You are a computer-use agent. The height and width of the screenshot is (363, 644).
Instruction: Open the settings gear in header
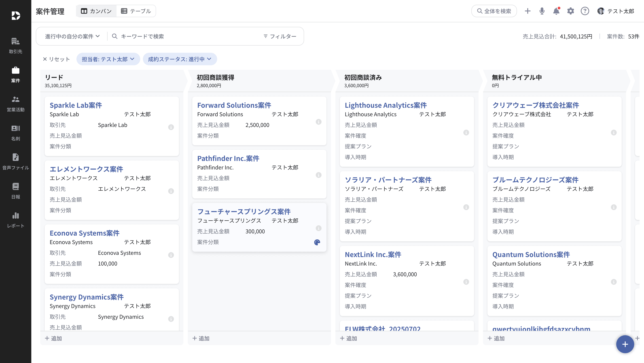570,11
